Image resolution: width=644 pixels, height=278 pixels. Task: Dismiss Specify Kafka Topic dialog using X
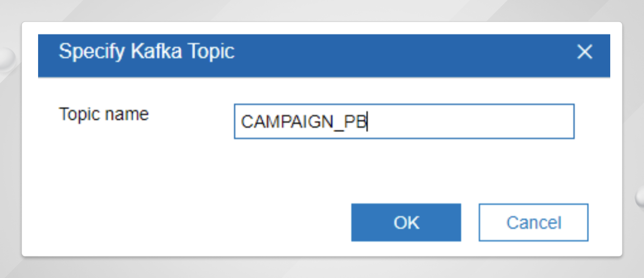[584, 52]
